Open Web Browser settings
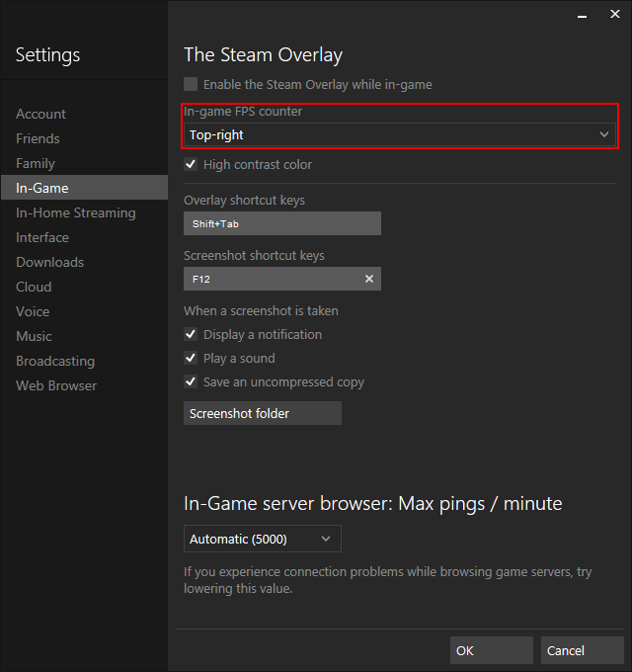 (56, 386)
